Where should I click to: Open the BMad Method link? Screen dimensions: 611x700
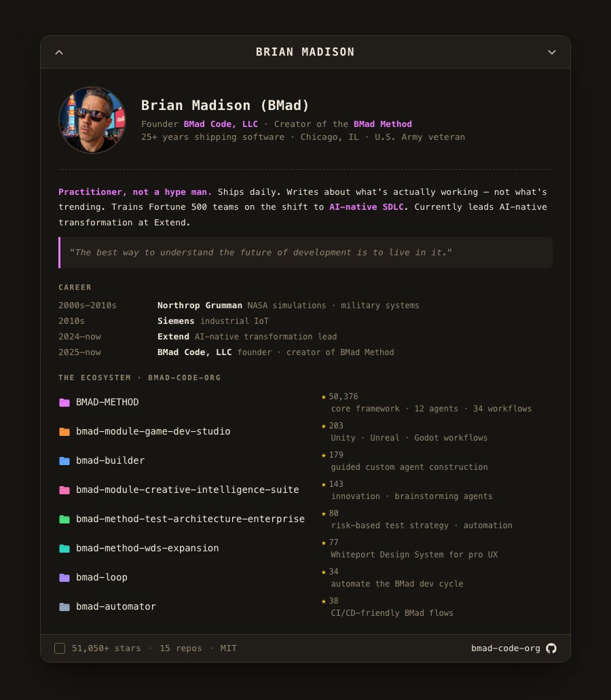382,124
